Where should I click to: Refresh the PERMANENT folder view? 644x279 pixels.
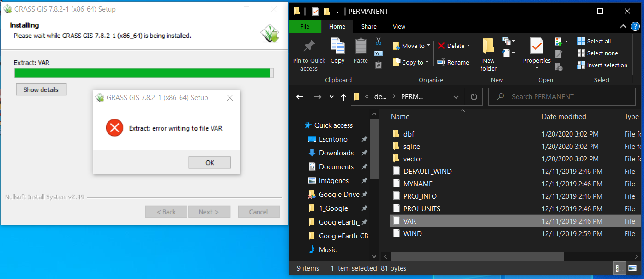tap(474, 97)
